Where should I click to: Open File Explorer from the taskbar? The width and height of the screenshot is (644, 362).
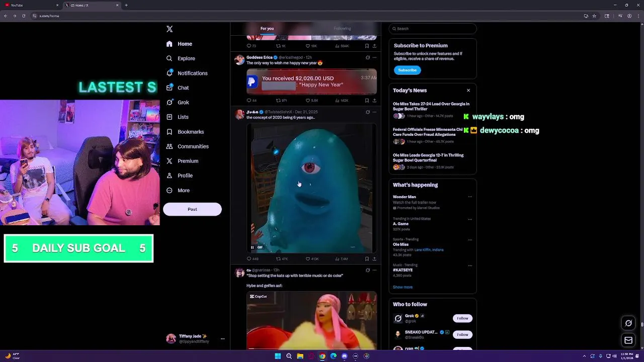[x=300, y=356]
